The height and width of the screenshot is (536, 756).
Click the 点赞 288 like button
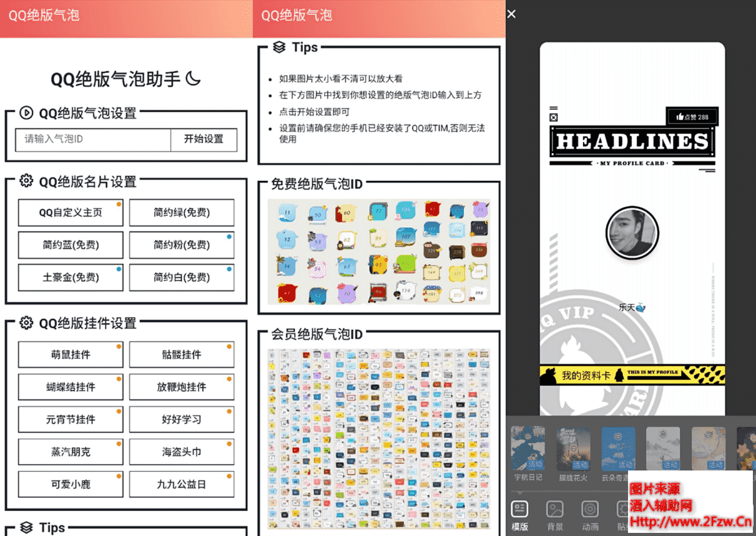pos(692,117)
